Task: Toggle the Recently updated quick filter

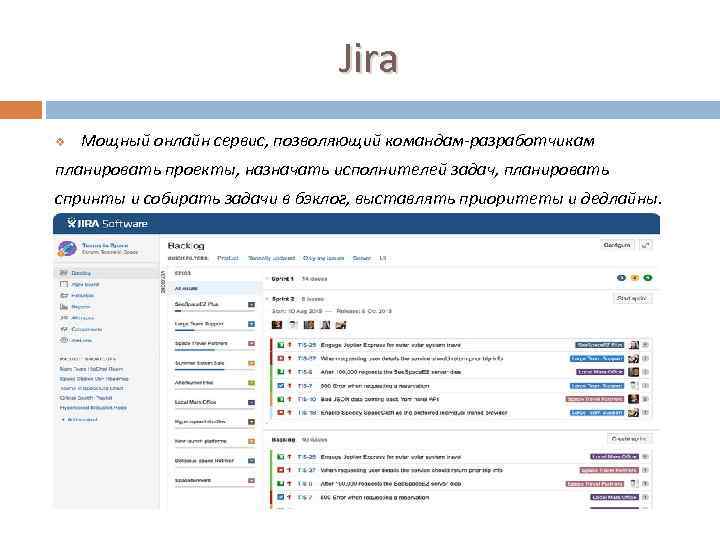Action: pos(271,258)
